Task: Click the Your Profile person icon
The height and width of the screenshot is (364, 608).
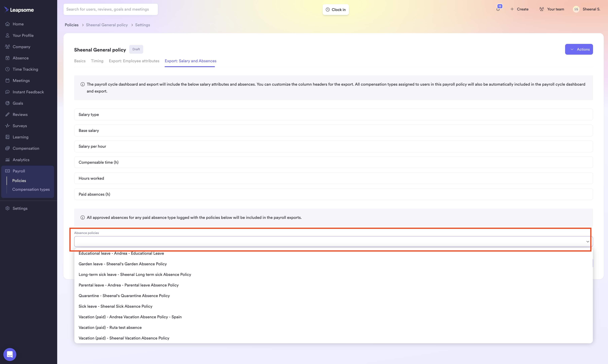Action: 8,35
